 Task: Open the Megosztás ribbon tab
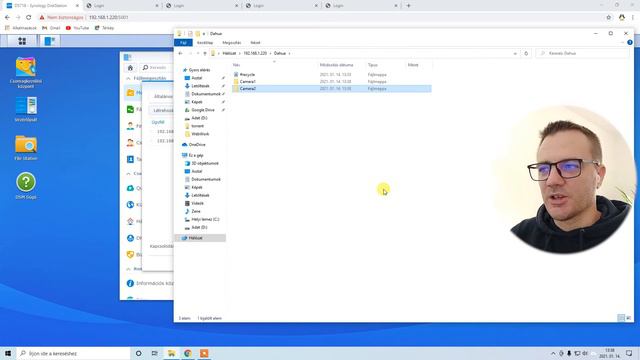click(231, 42)
